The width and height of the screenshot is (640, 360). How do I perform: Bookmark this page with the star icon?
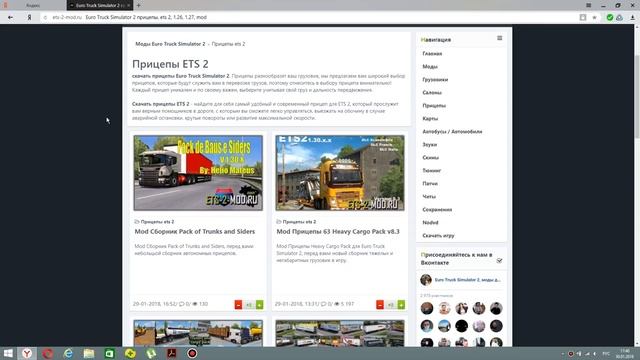tap(594, 18)
